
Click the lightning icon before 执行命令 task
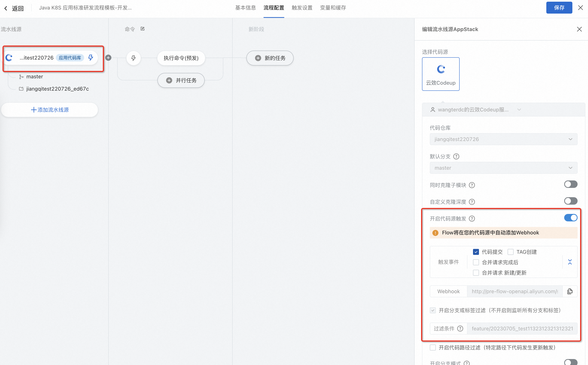133,58
